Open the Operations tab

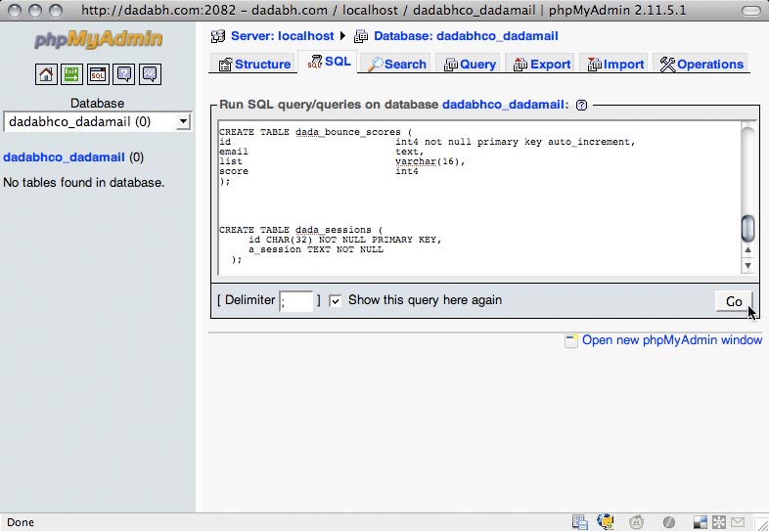[701, 65]
